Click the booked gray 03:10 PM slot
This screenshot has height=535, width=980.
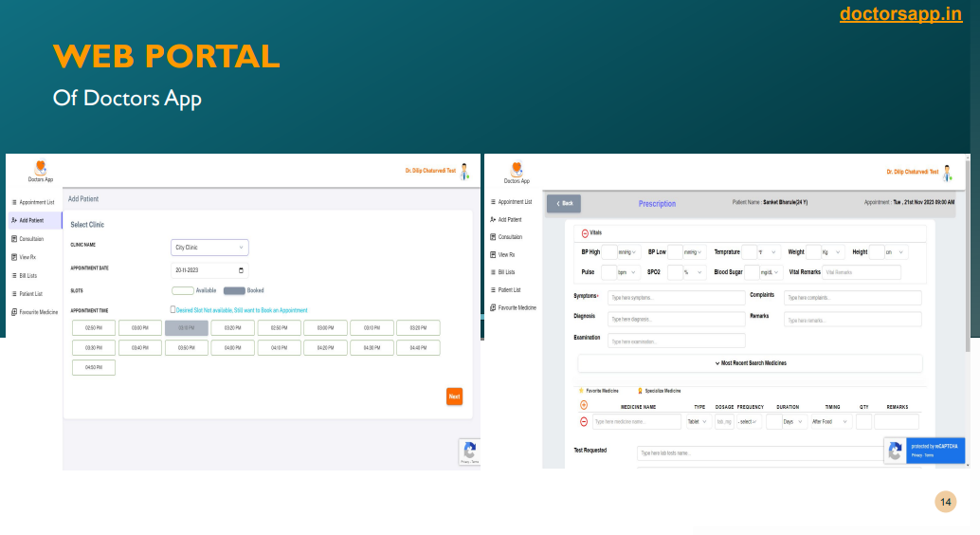click(187, 328)
